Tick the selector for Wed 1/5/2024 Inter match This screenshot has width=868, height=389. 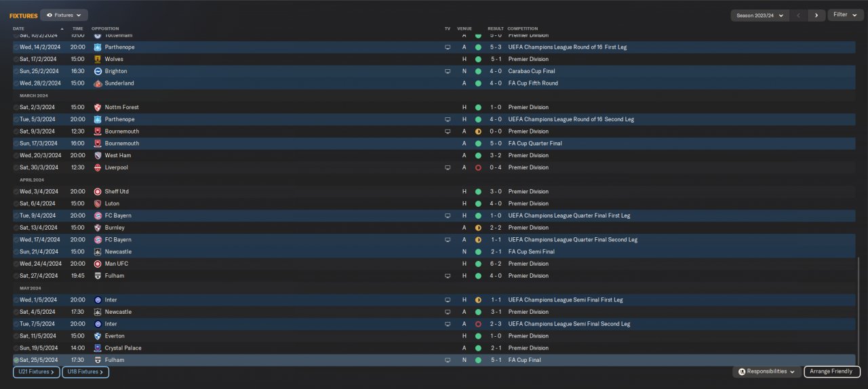(x=16, y=300)
